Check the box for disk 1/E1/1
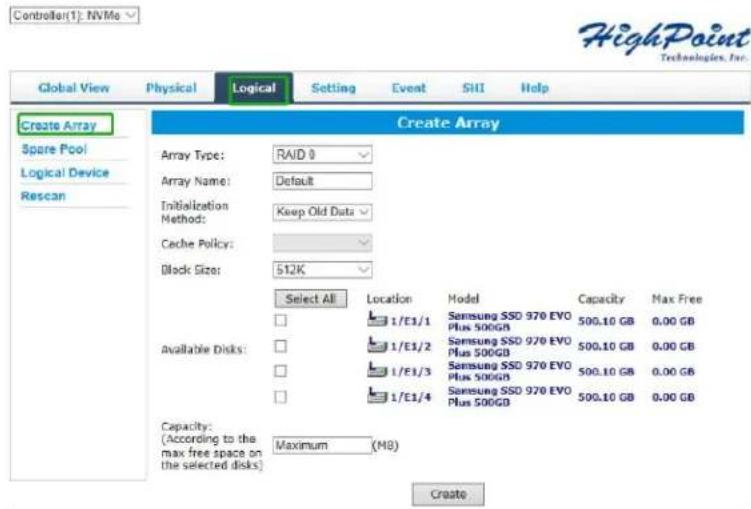 [x=281, y=320]
